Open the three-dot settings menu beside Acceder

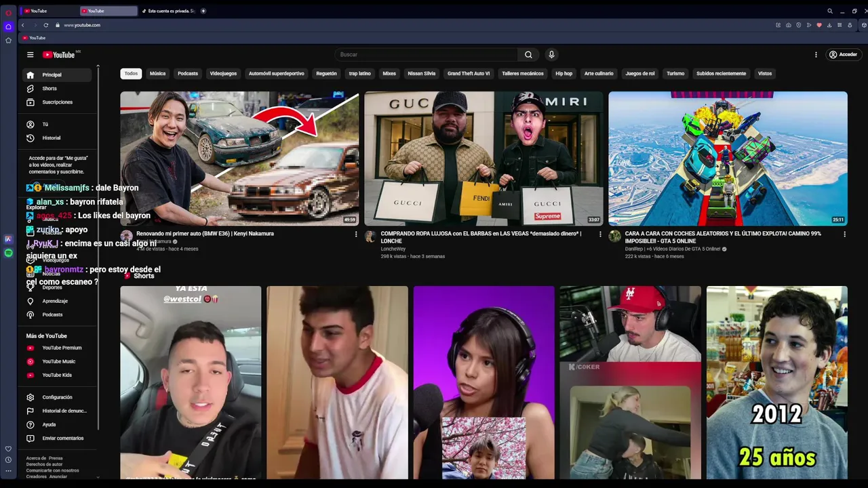(x=816, y=55)
